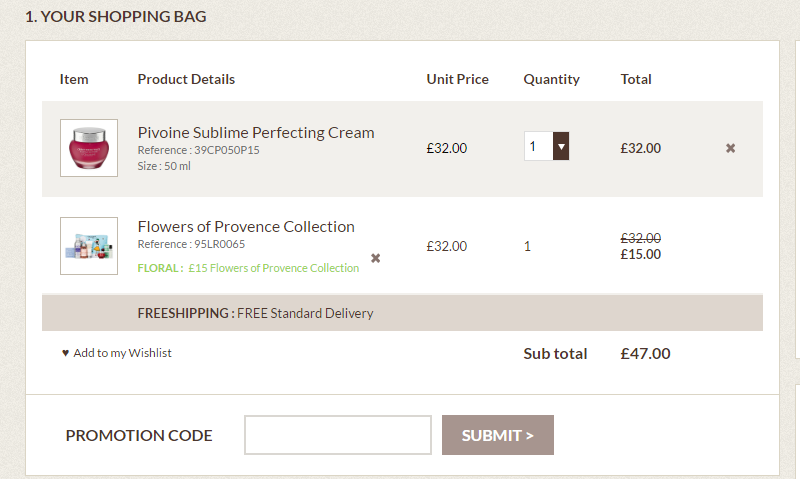The height and width of the screenshot is (479, 800).
Task: Remove Pivoine Sublime Perfecting Cream with its x icon
Action: coord(730,148)
